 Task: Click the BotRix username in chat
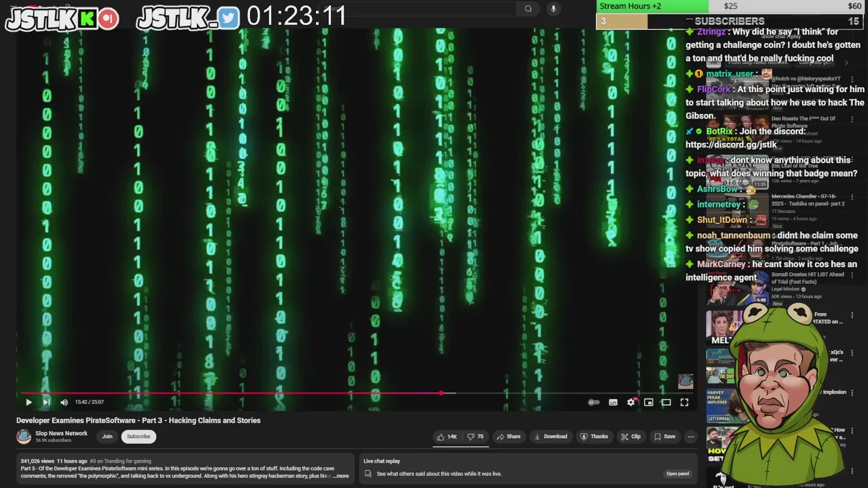(x=719, y=131)
